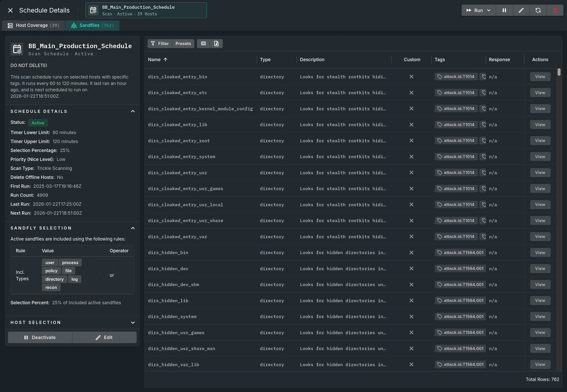Screen dimensions: 567x392
Task: Click the table's vertical scrollbar thumb
Action: coord(559,72)
